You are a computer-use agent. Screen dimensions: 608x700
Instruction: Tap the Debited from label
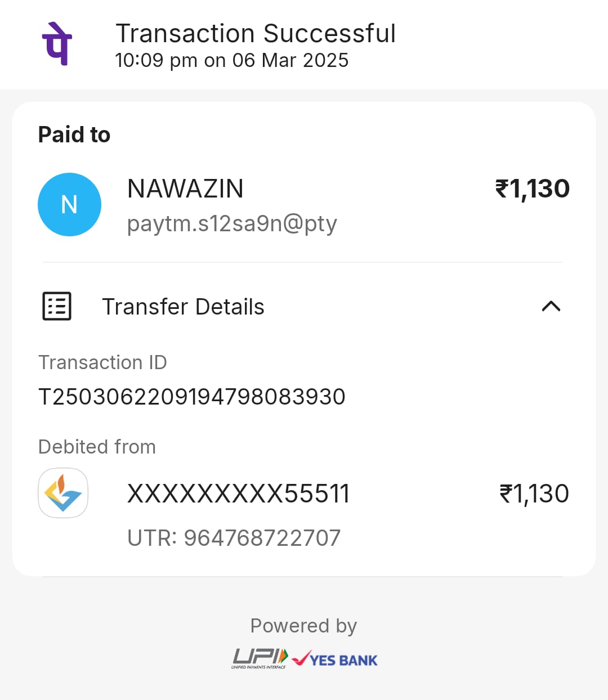[x=97, y=447]
